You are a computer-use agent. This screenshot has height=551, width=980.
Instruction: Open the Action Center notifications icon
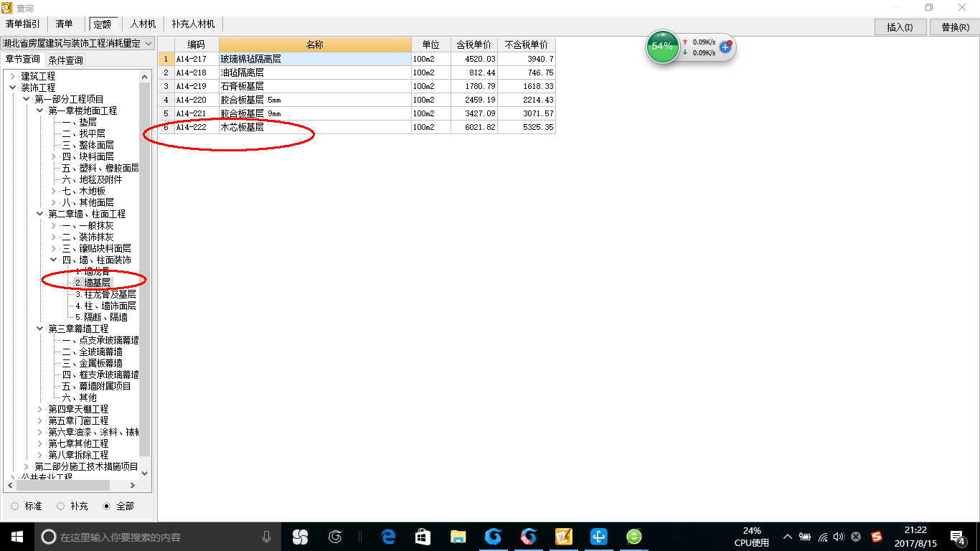click(957, 537)
